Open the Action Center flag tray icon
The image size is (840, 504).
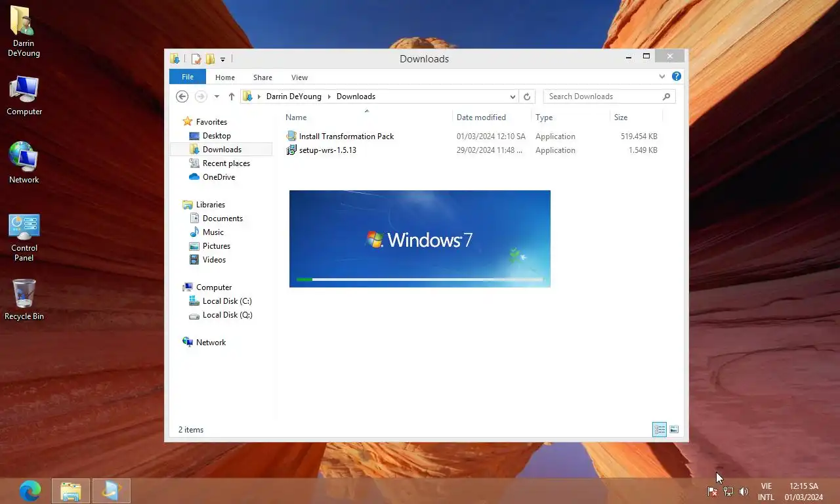coord(712,492)
